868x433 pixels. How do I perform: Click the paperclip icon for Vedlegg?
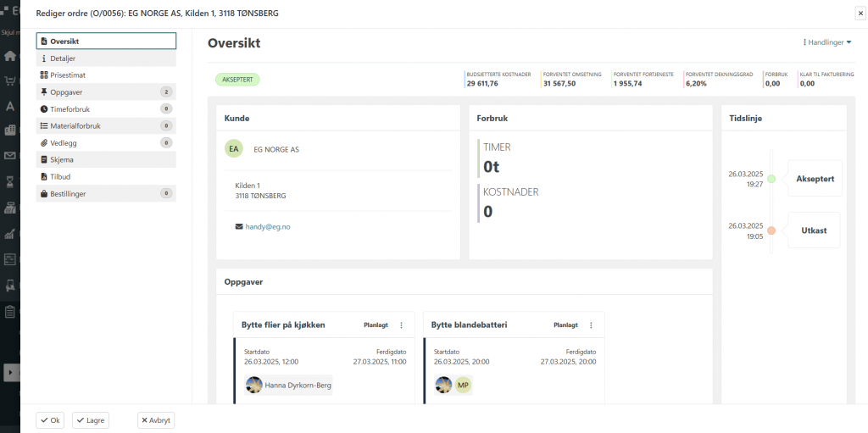[44, 143]
